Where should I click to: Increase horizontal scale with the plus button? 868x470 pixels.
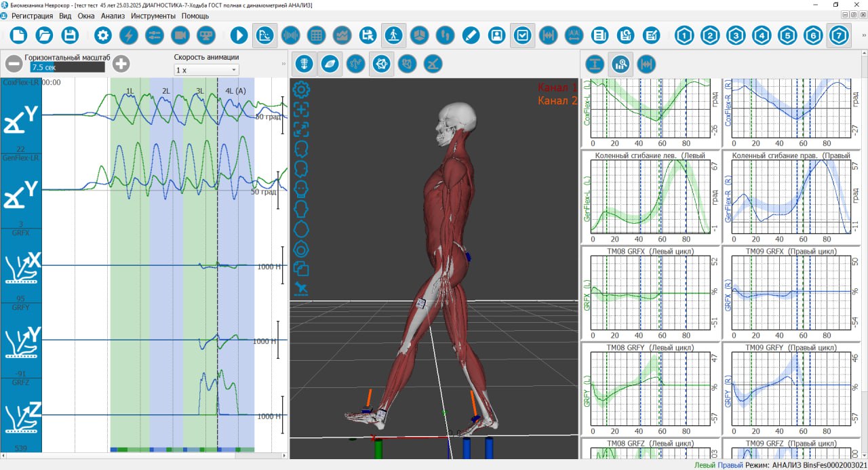(121, 64)
